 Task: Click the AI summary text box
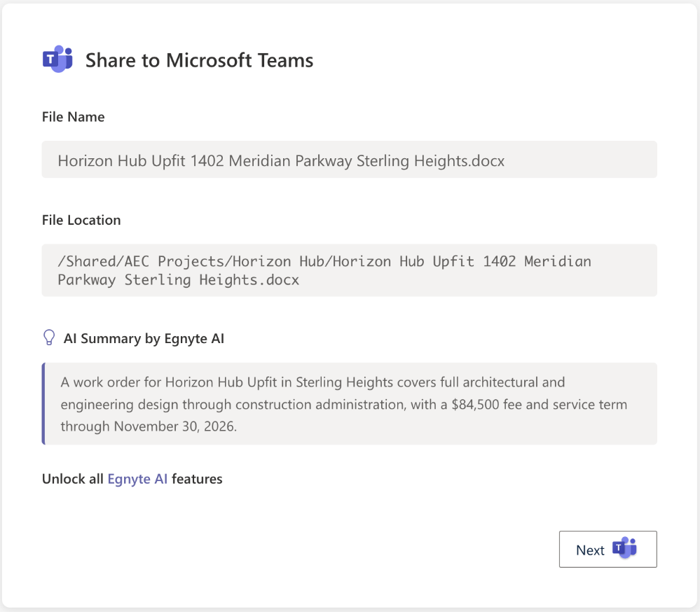coord(349,404)
